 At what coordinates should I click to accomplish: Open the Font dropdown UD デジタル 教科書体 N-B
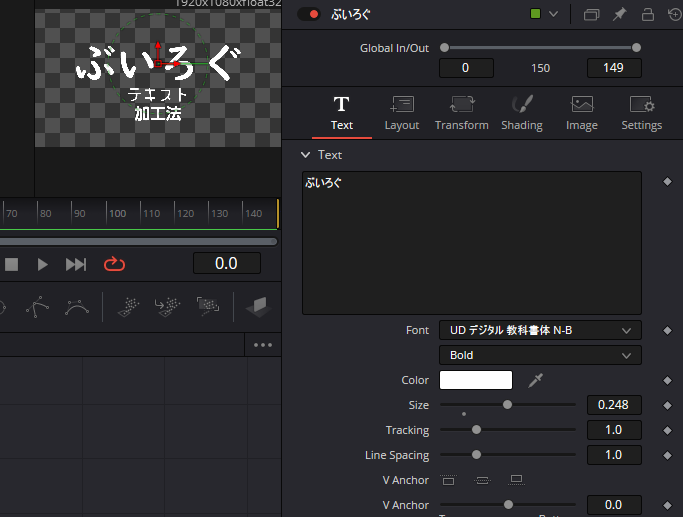coord(540,330)
